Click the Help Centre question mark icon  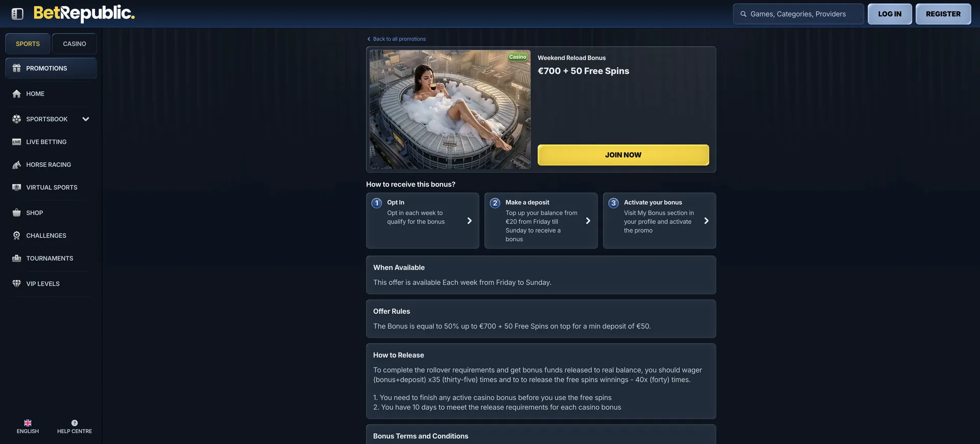[75, 423]
